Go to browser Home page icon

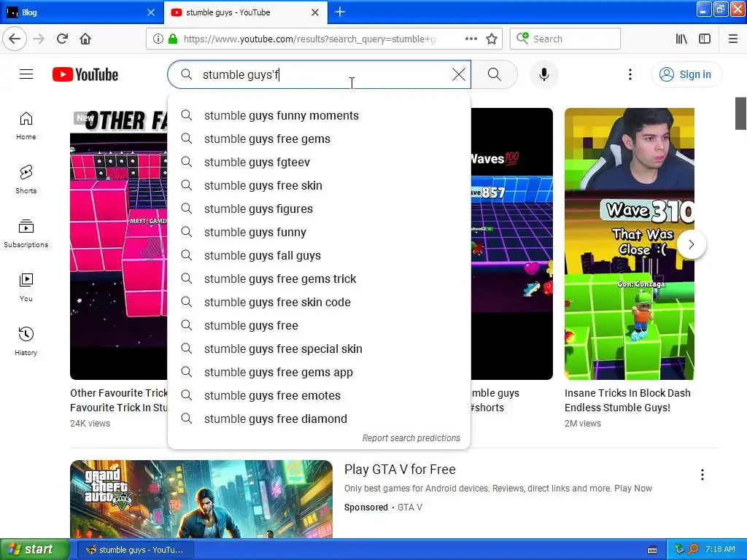click(85, 39)
